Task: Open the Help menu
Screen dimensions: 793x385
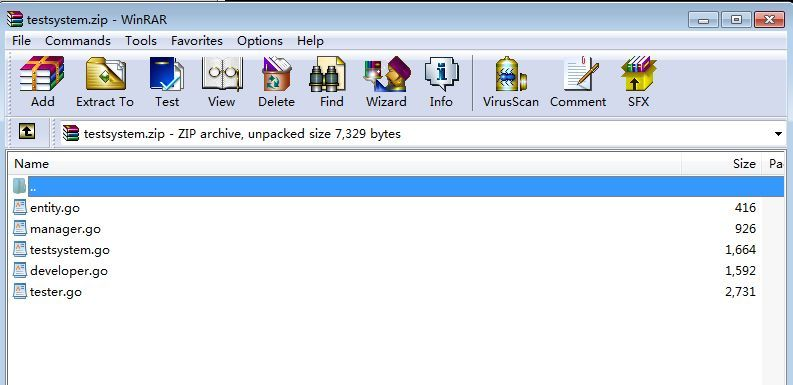Action: coord(310,41)
